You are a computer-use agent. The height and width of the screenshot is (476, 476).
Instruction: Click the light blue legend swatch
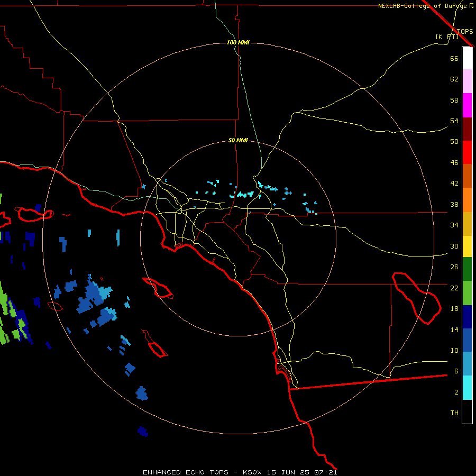[x=467, y=364]
